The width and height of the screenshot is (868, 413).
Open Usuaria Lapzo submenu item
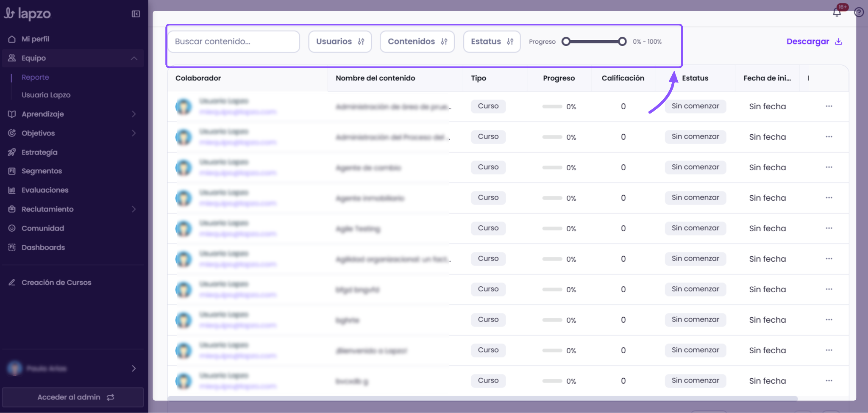[x=46, y=95]
